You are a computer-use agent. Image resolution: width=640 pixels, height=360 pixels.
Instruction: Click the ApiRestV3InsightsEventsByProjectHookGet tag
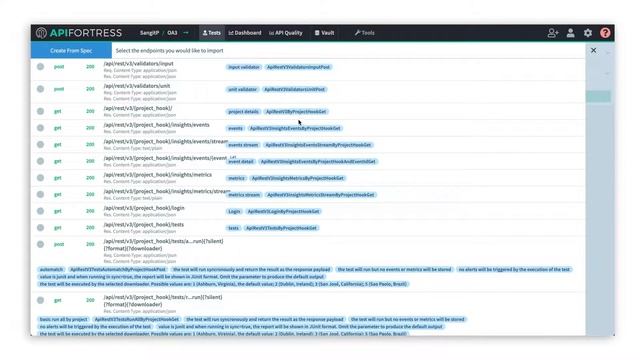pos(295,128)
